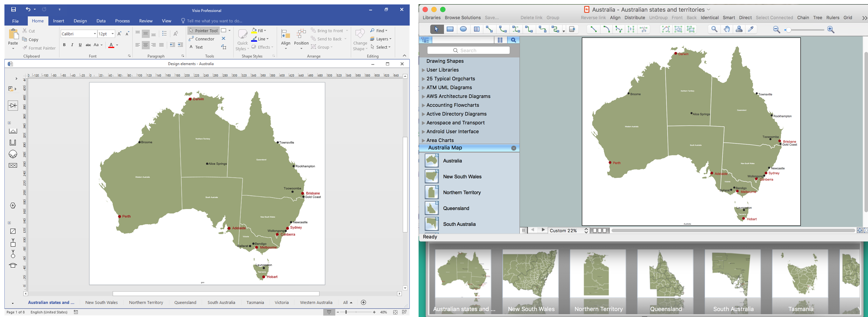Screen dimensions: 868x317
Task: Activate the hand pan tool in ConceptDraw
Action: (727, 29)
